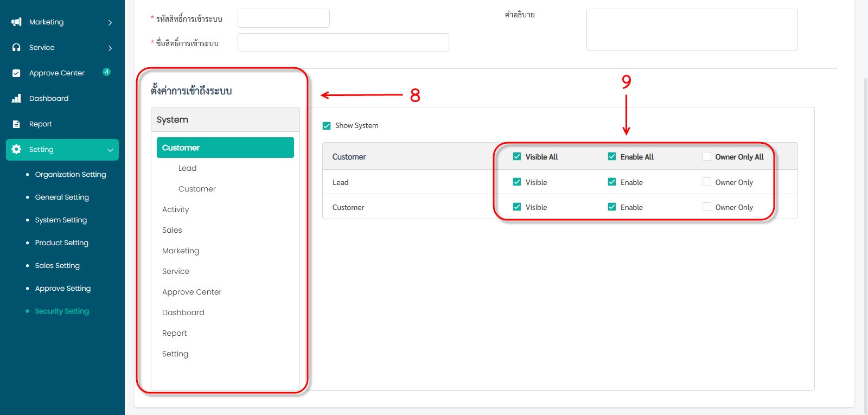Open Organization Setting link
Viewport: 868px width, 415px height.
pos(71,175)
